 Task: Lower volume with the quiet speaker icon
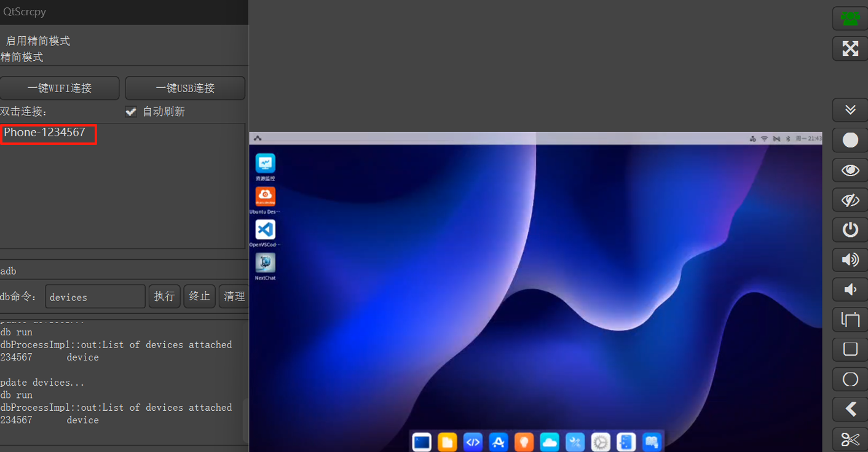[850, 290]
